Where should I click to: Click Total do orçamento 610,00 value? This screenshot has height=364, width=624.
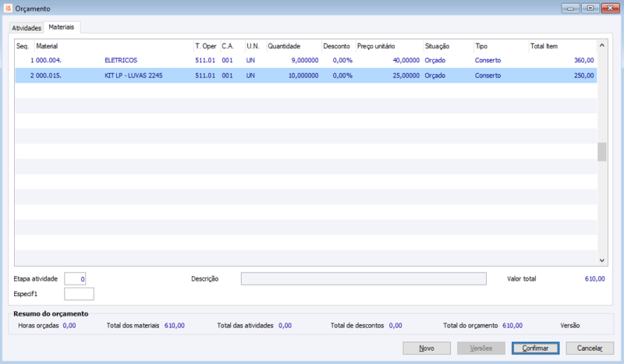(x=512, y=325)
